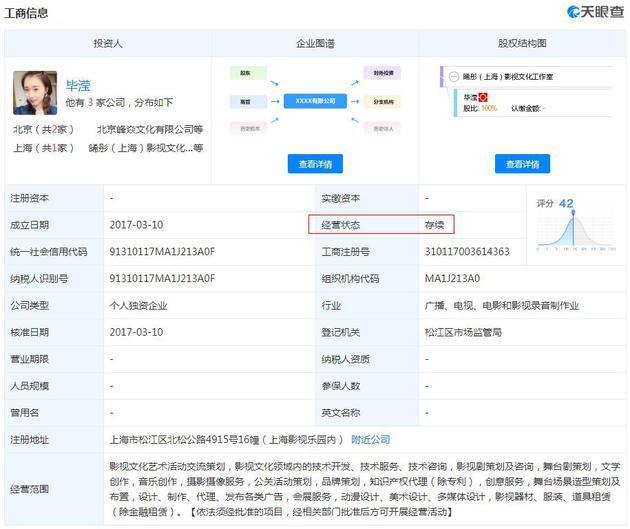The width and height of the screenshot is (630, 529).
Task: Open 北京峰焱文化有限公司等 company entry
Action: point(150,129)
